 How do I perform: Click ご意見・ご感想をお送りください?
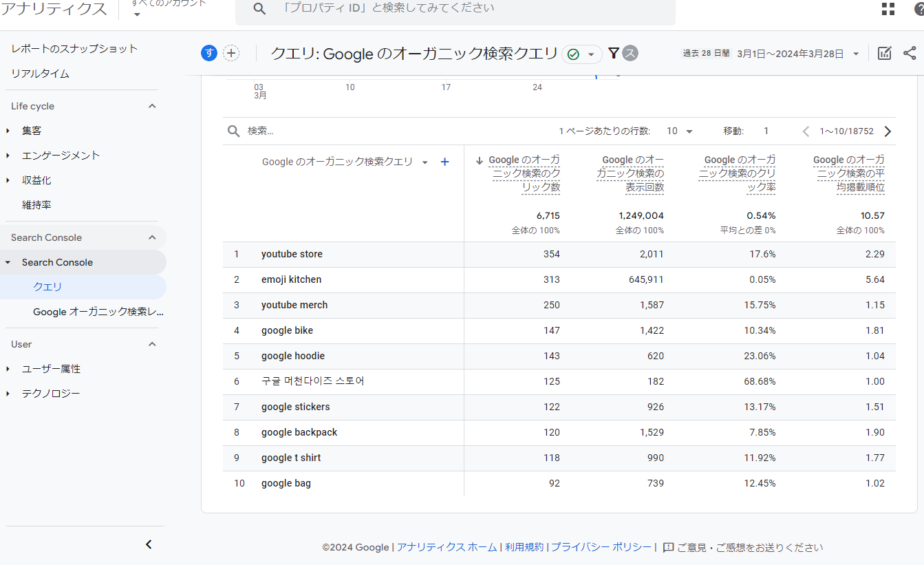click(750, 548)
